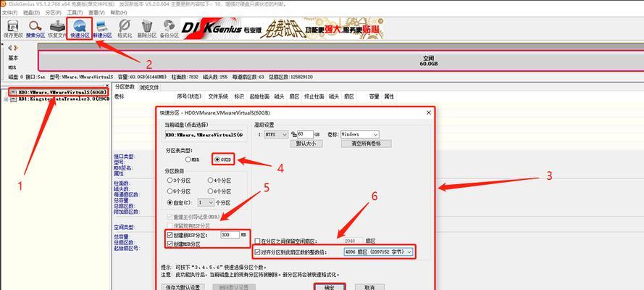Expand the RD1 Kingston disk tree node
The width and height of the screenshot is (644, 290).
click(x=5, y=99)
